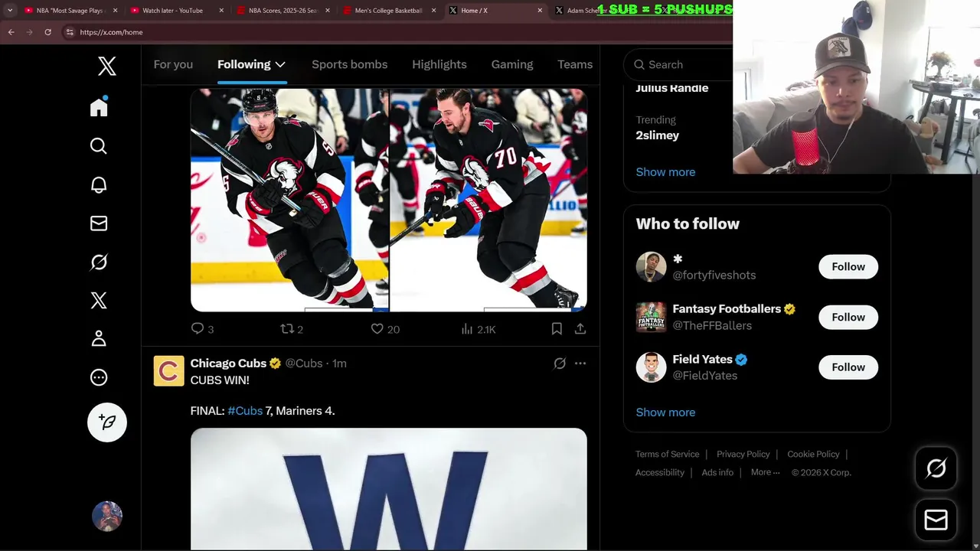This screenshot has width=980, height=551.
Task: Open left hockey player photo
Action: [x=289, y=200]
